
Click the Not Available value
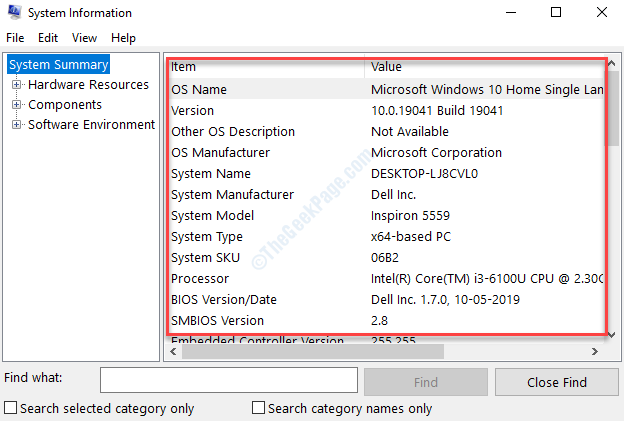410,132
